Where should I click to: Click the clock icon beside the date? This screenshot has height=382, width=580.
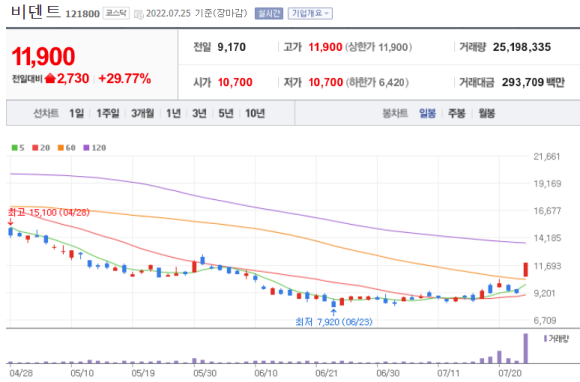[x=139, y=14]
